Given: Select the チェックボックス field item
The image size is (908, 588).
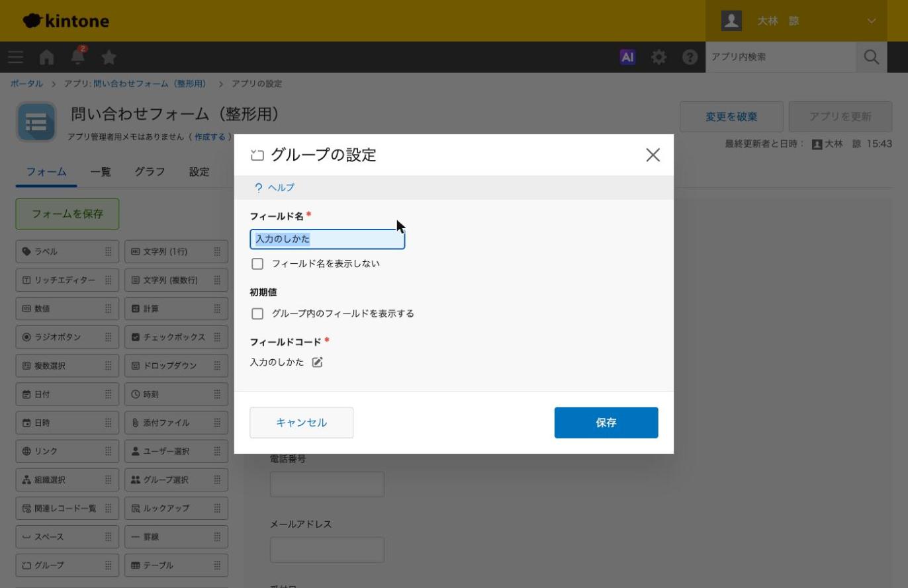Looking at the screenshot, I should pos(176,337).
